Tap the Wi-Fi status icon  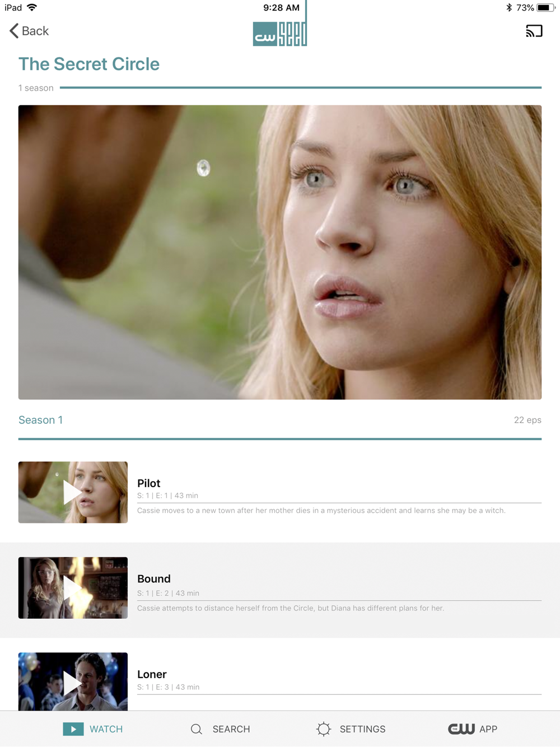click(32, 7)
